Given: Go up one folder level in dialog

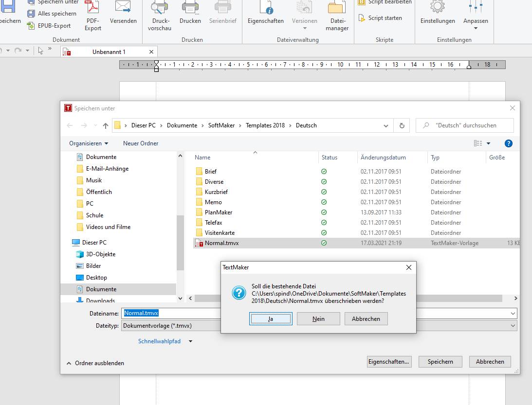Looking at the screenshot, I should point(106,126).
